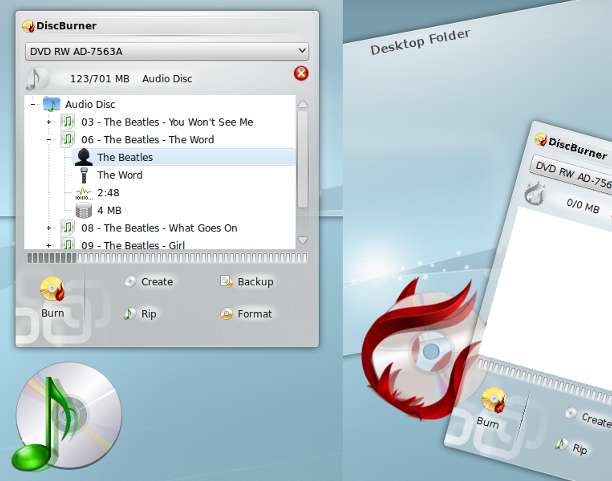
Task: Click Rip in tilted DiscBurner window
Action: click(572, 447)
